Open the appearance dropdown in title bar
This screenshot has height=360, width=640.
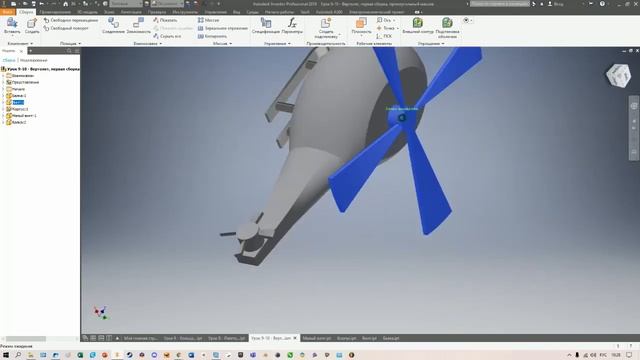coord(167,4)
